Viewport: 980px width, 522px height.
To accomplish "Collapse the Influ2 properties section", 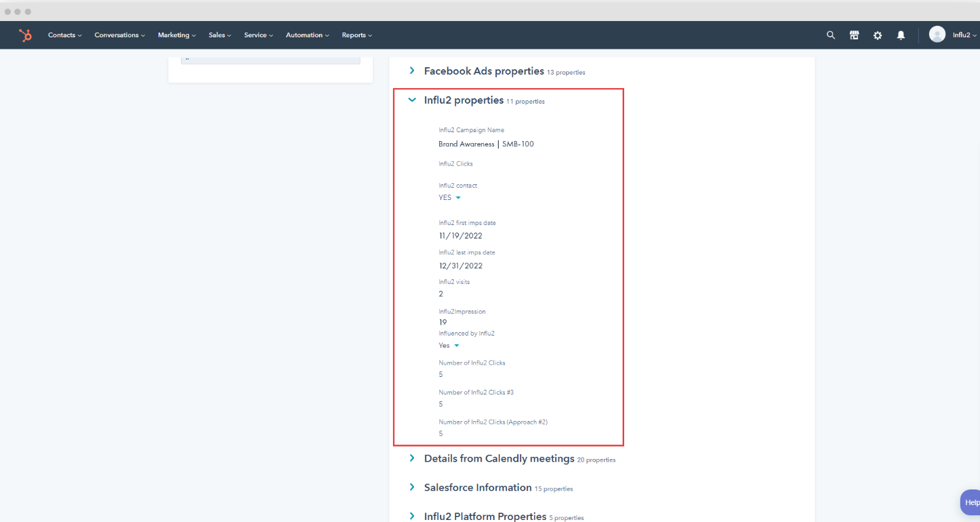I will [411, 100].
